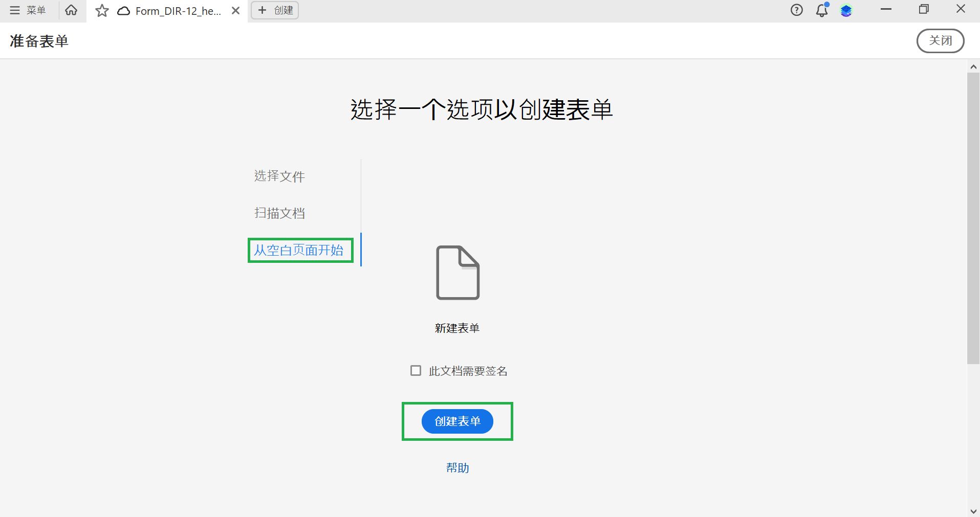Open the notifications bell icon

point(821,10)
